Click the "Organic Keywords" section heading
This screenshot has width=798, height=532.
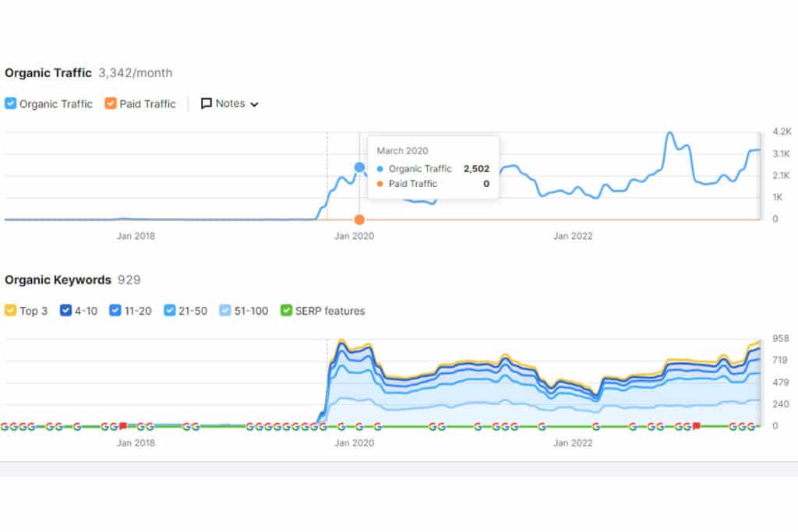pyautogui.click(x=58, y=280)
